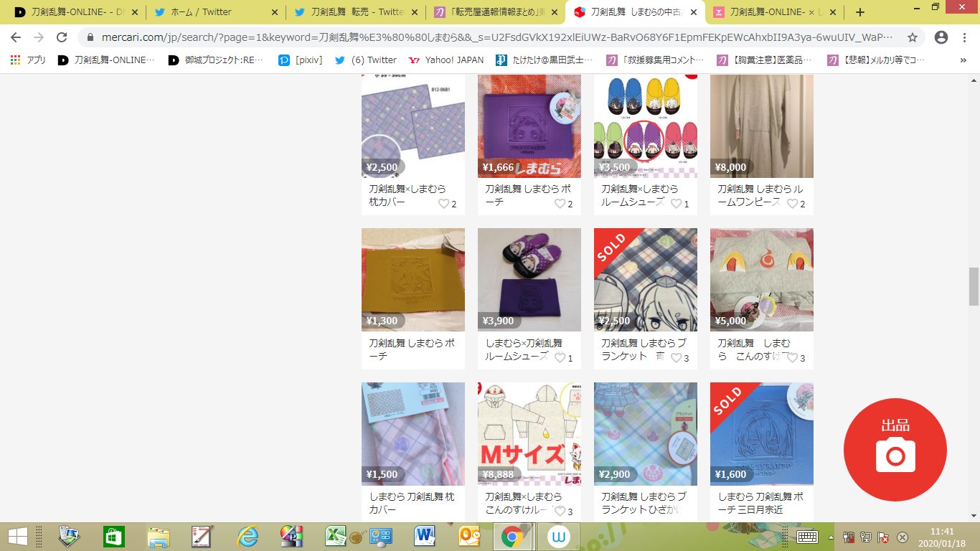980x551 pixels.
Task: Open the ¥3,500 colorful room shoes image
Action: (646, 126)
